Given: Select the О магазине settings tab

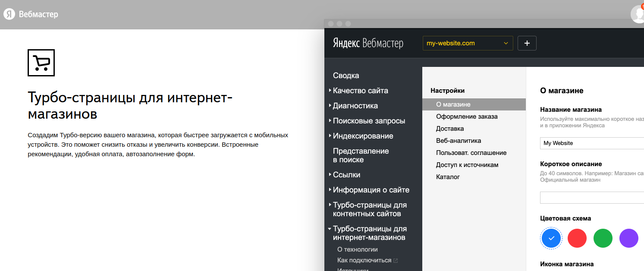Looking at the screenshot, I should tap(474, 104).
